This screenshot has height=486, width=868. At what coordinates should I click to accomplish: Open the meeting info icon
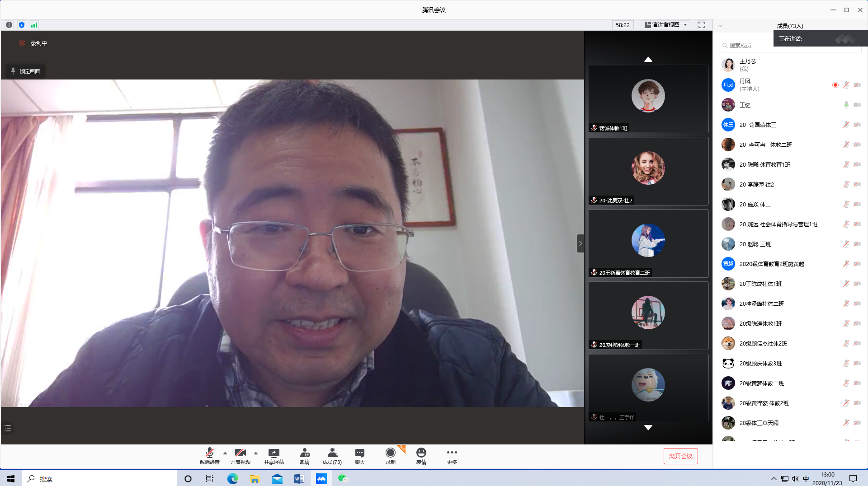point(9,25)
